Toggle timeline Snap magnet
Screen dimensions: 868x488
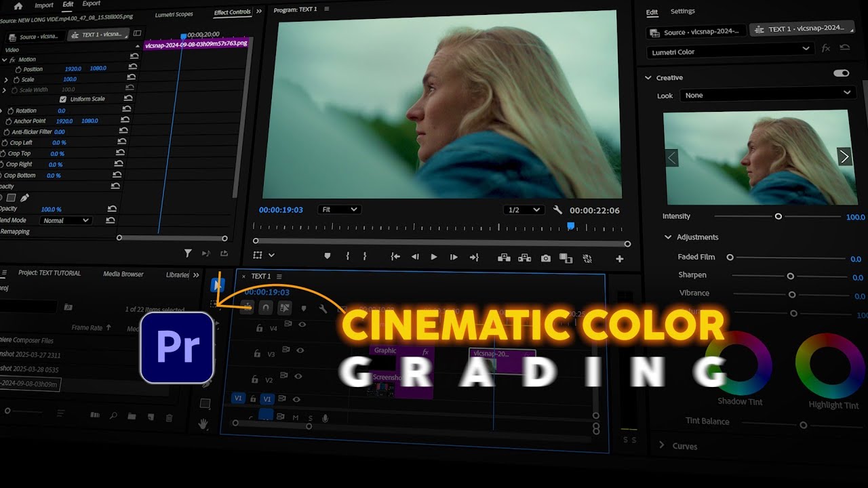(x=266, y=308)
